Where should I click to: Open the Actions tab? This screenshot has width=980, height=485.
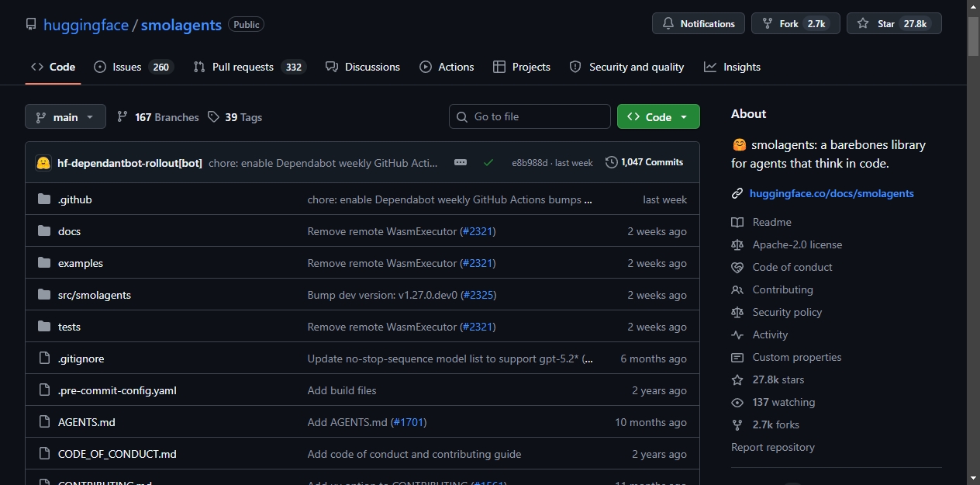pos(447,67)
